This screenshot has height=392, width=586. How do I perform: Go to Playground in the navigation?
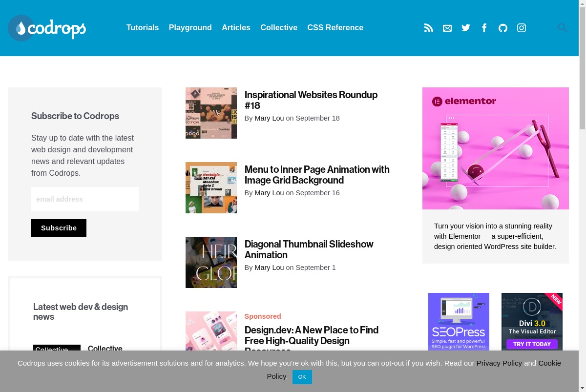(190, 28)
